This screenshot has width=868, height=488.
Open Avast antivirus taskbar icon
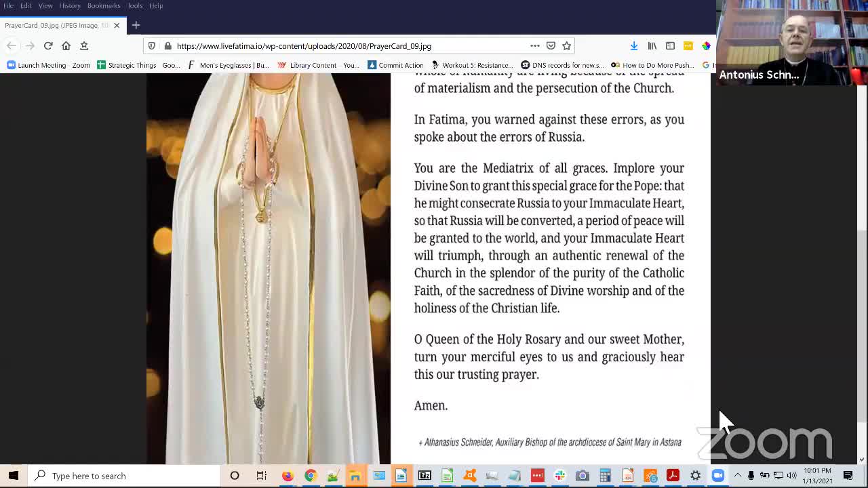click(469, 476)
